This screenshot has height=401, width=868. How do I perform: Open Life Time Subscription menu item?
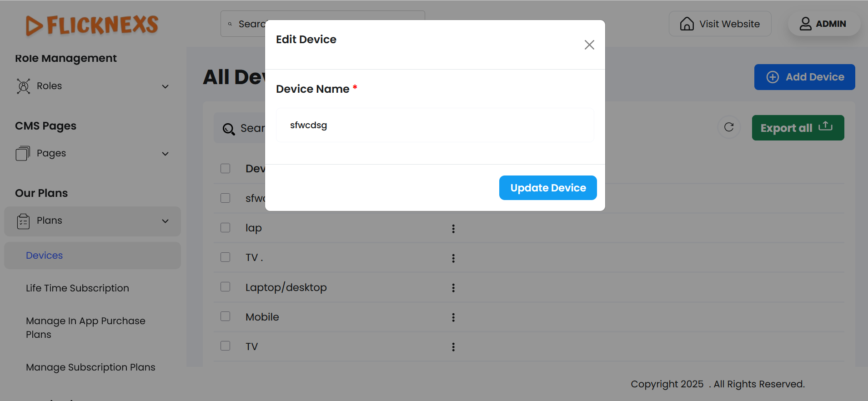pyautogui.click(x=77, y=288)
